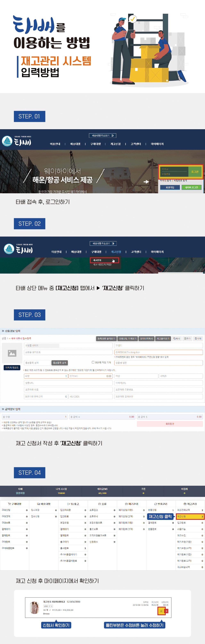Focus the 비밀번호 login input field
Image resolution: width=205 pixels, height=644 pixels.
(175, 174)
